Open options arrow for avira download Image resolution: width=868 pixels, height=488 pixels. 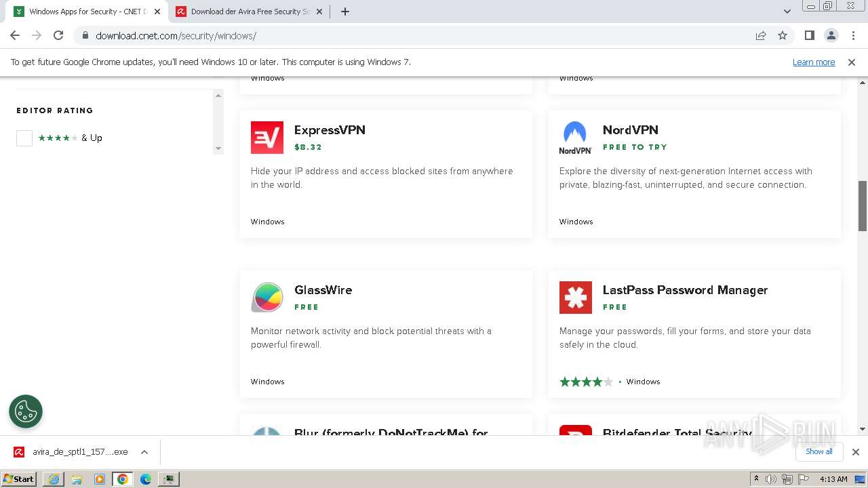[x=144, y=452]
